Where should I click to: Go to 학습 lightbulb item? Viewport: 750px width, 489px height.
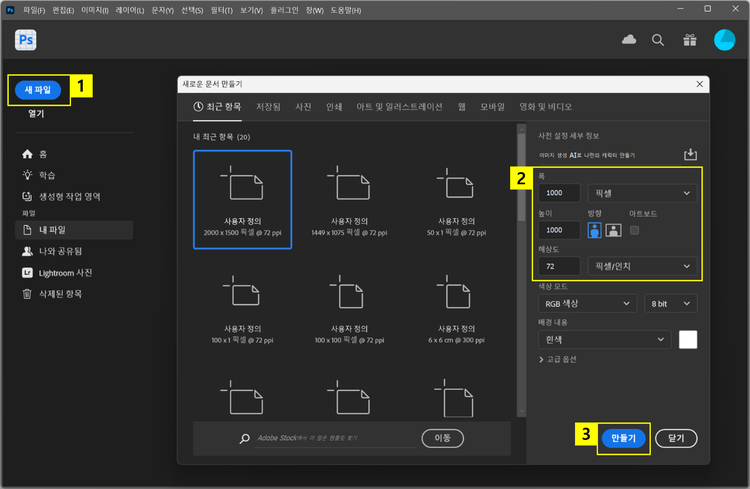click(x=46, y=175)
